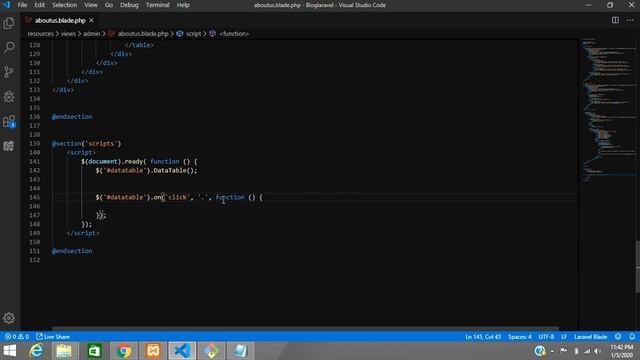Image resolution: width=640 pixels, height=360 pixels.
Task: Open the Source Control view
Action: [9, 72]
